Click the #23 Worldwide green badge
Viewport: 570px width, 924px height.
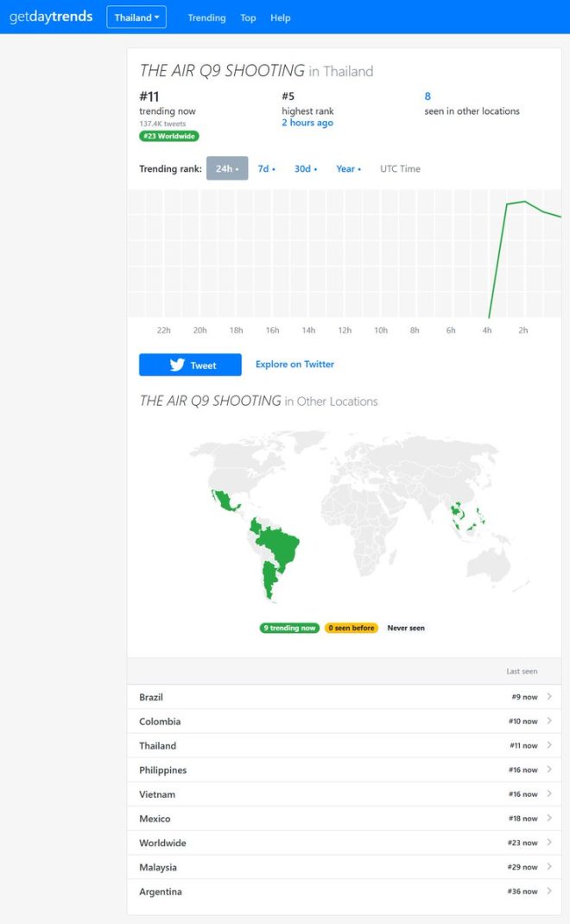(x=169, y=136)
